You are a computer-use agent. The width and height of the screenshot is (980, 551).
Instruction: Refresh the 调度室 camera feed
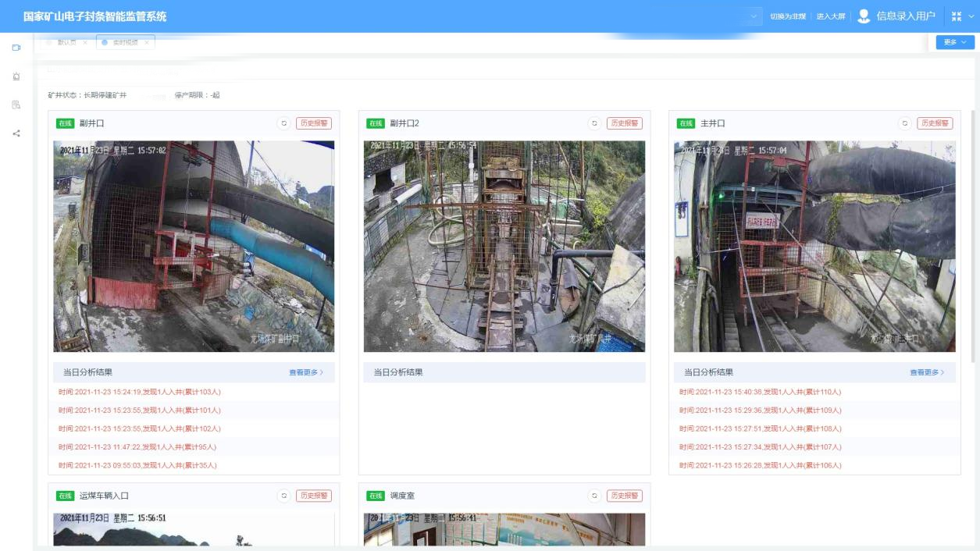click(x=594, y=496)
